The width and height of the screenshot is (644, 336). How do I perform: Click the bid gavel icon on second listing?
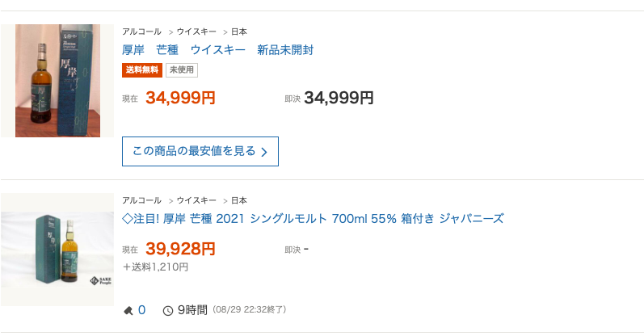click(128, 310)
